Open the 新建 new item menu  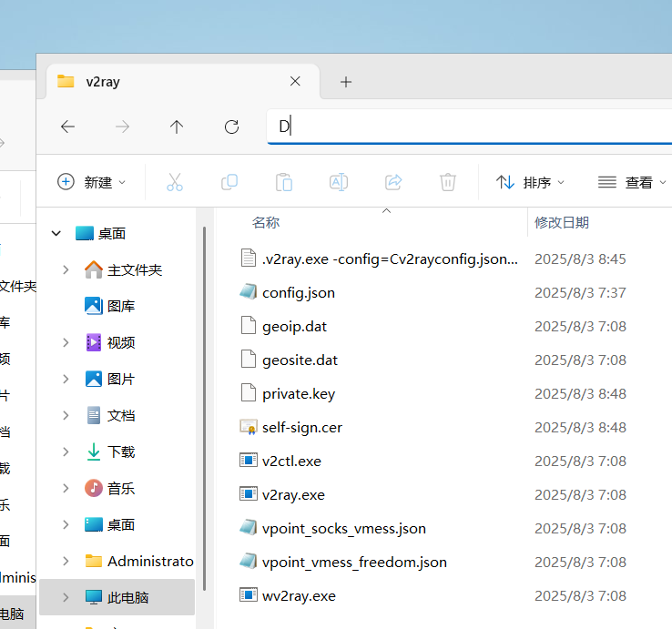tap(91, 182)
